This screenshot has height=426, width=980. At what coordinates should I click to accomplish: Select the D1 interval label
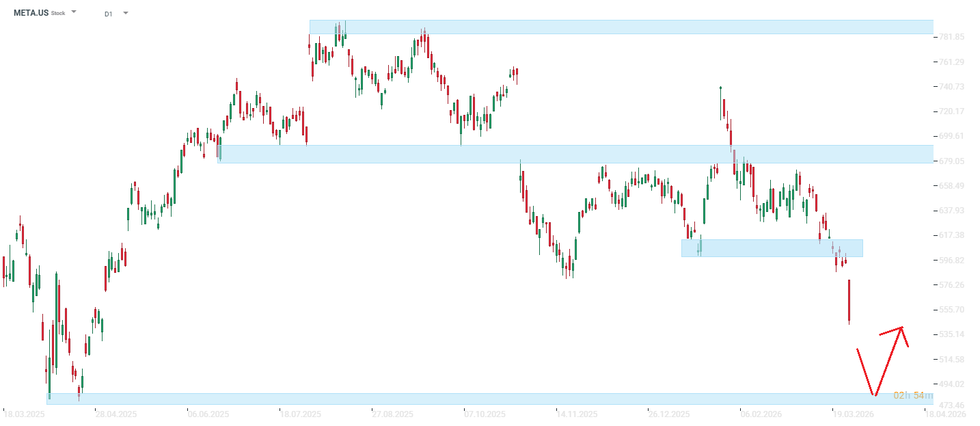click(x=109, y=14)
